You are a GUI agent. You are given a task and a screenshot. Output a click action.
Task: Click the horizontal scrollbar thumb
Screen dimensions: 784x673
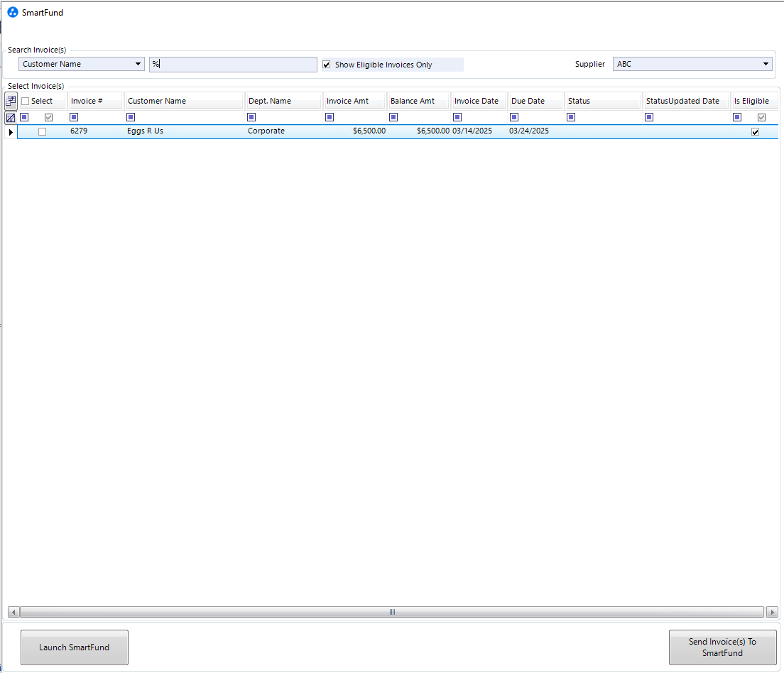(x=392, y=612)
